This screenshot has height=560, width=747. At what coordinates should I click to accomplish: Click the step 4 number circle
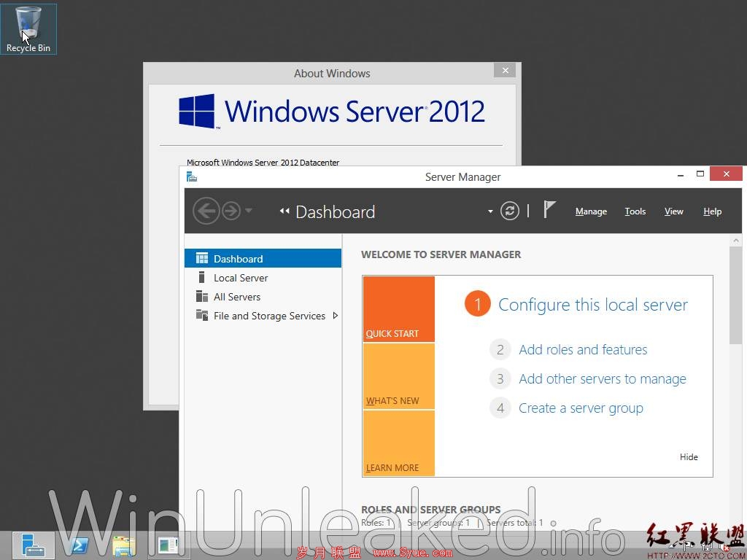pyautogui.click(x=500, y=408)
